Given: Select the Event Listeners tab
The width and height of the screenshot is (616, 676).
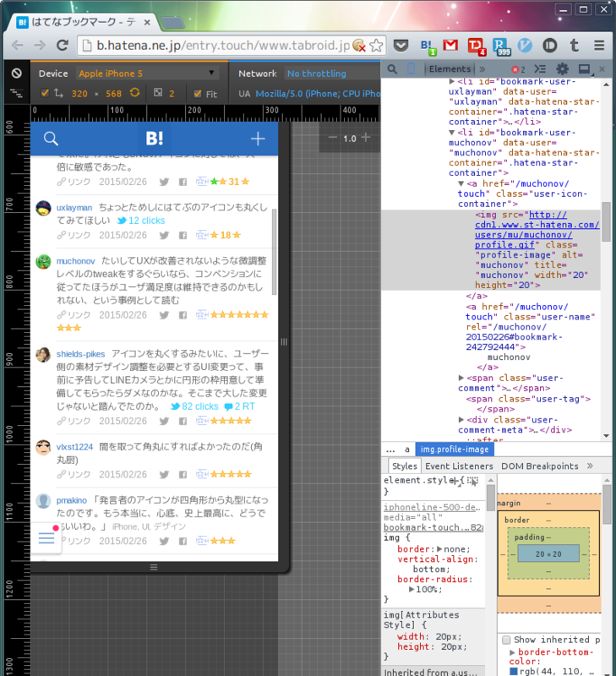Looking at the screenshot, I should [x=459, y=466].
